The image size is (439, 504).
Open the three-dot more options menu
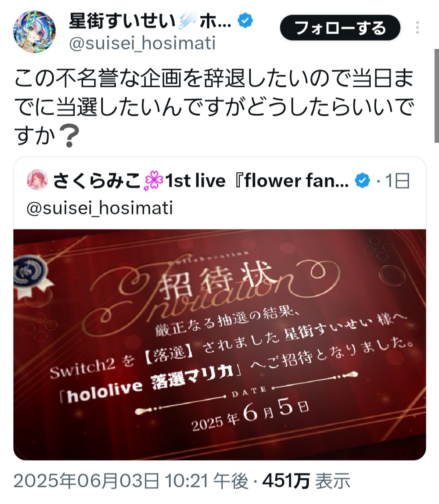tap(417, 28)
